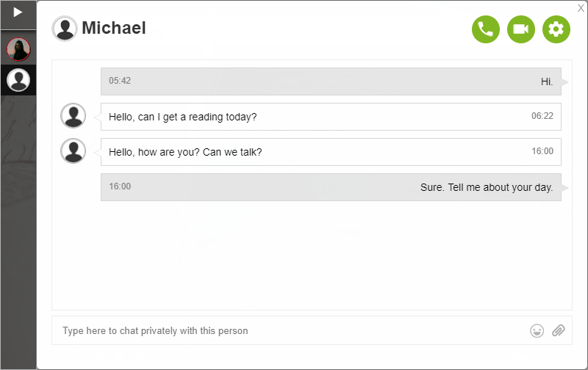The image size is (588, 370).
Task: Click the 06:22 message timestamp
Action: tap(542, 116)
